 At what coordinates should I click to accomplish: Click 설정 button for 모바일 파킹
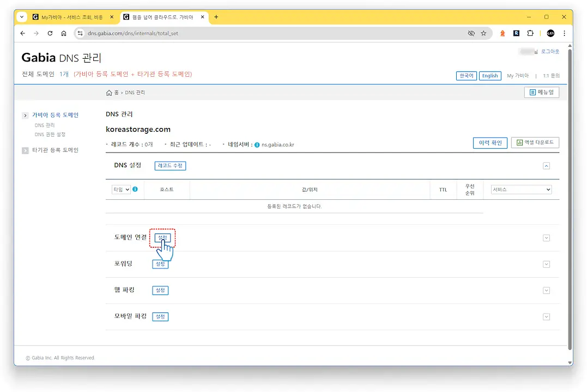point(160,317)
